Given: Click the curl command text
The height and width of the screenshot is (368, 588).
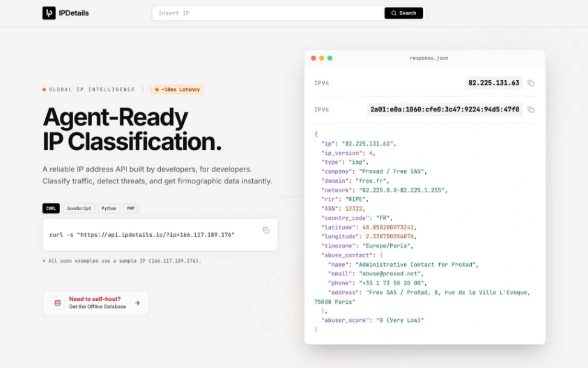Looking at the screenshot, I should coord(142,235).
